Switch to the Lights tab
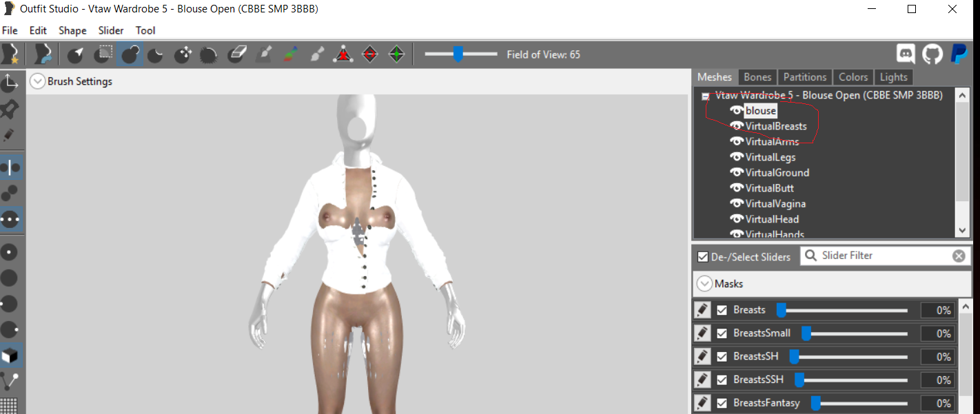 coord(894,77)
